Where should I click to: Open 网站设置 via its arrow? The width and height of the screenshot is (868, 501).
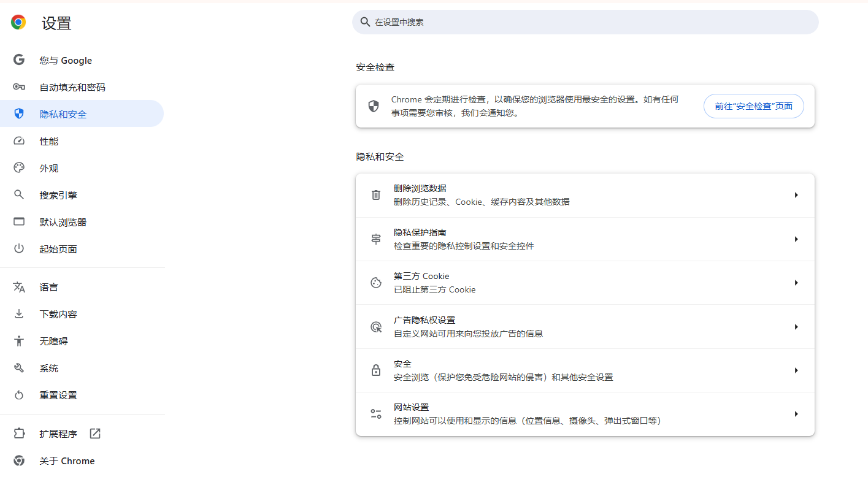pos(796,414)
